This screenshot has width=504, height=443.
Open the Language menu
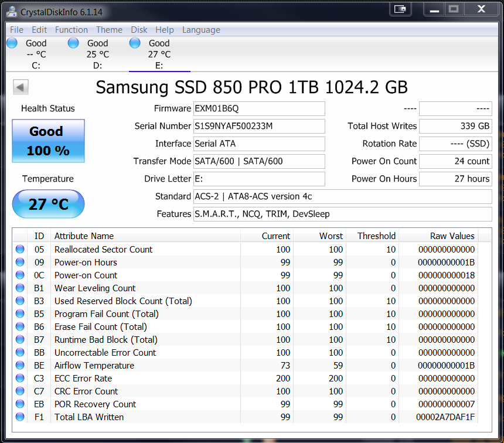(201, 30)
